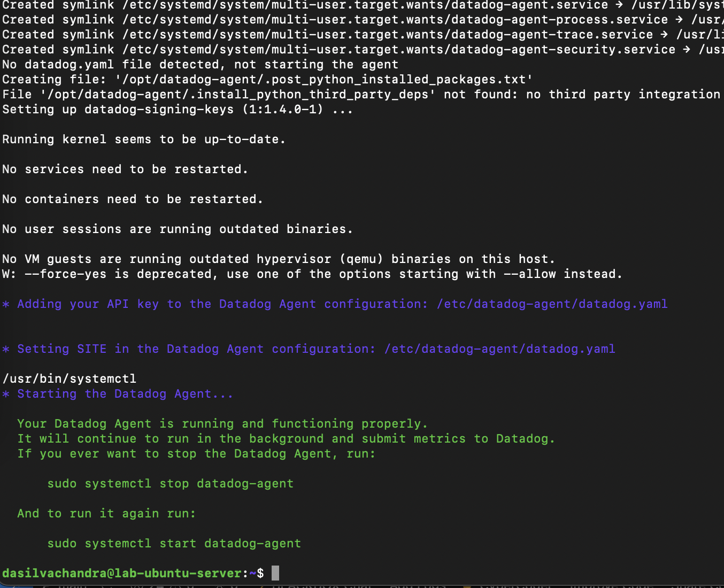Viewport: 724px width, 588px height.
Task: Click the '--force-yes is deprecated' warning line
Action: pos(312,274)
